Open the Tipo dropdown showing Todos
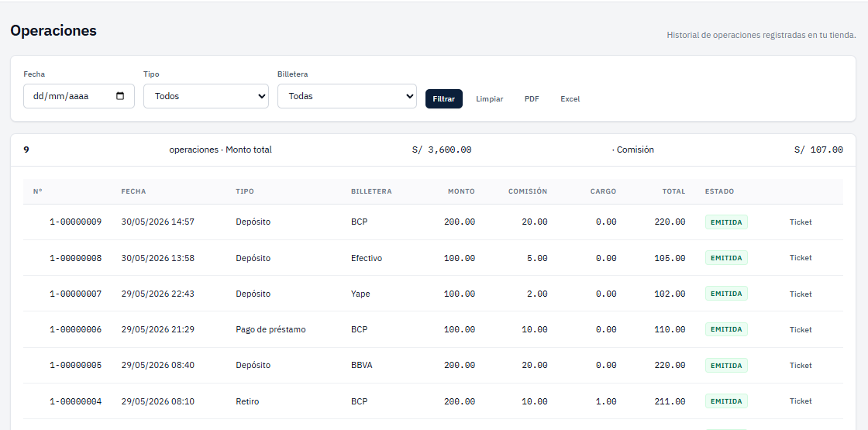Screen dimensions: 868x430 [206, 96]
